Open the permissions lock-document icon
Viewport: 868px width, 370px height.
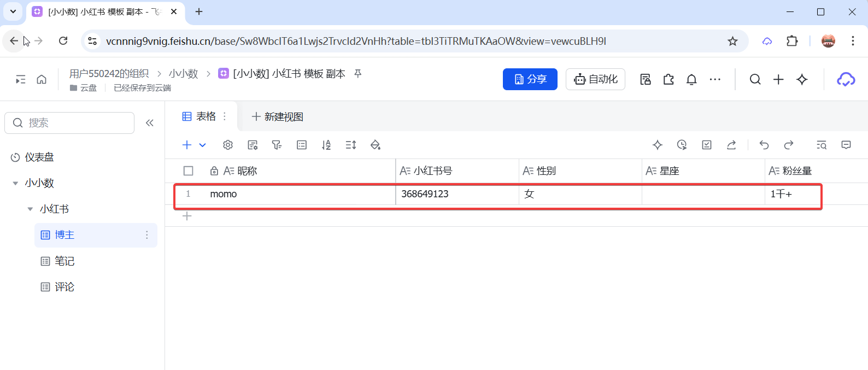(x=646, y=79)
